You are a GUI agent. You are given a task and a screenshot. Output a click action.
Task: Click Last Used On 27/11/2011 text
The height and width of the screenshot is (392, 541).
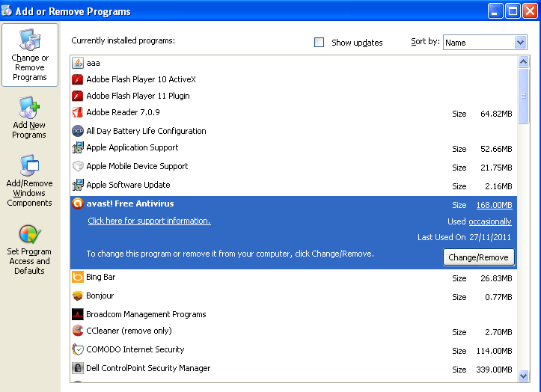point(464,237)
